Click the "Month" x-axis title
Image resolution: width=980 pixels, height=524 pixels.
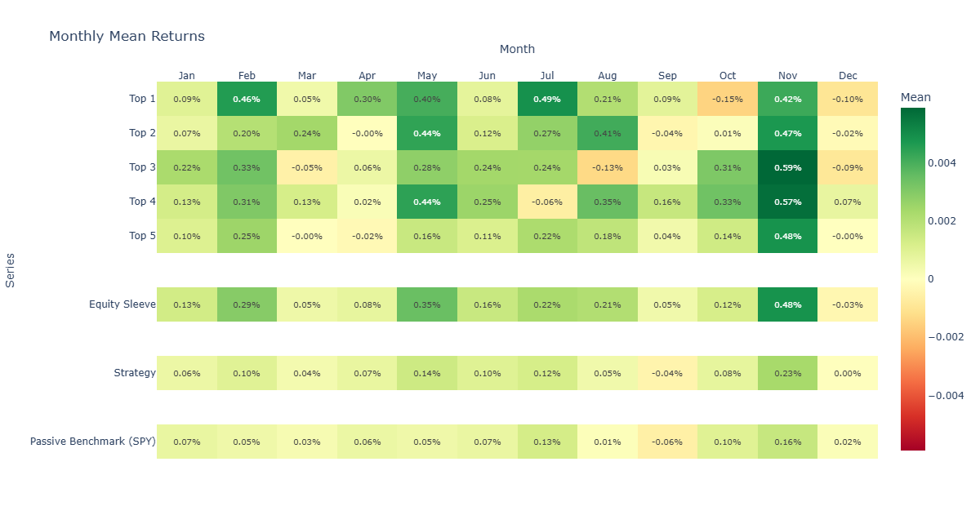517,49
